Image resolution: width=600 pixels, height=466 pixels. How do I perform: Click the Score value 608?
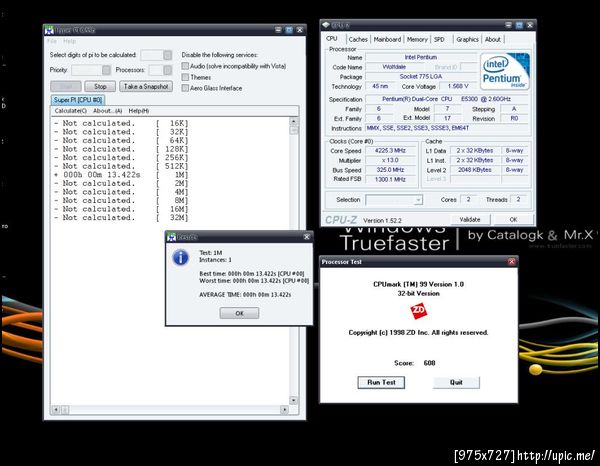(429, 363)
